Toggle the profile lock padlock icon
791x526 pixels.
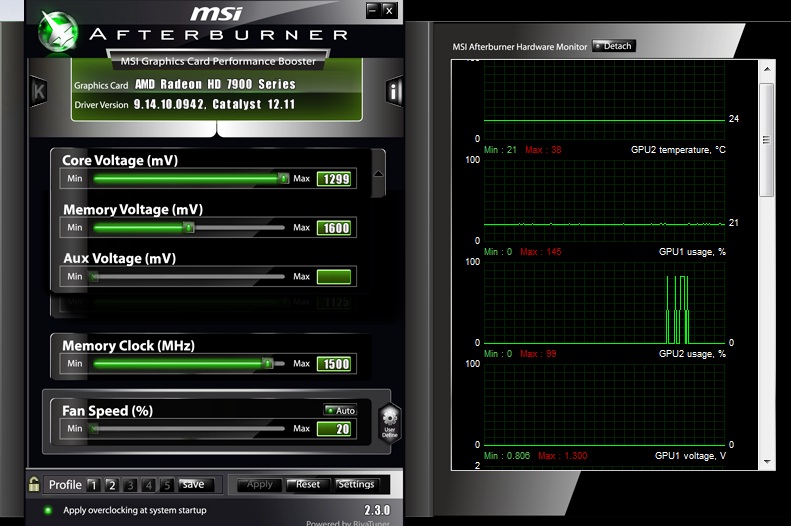[x=34, y=484]
